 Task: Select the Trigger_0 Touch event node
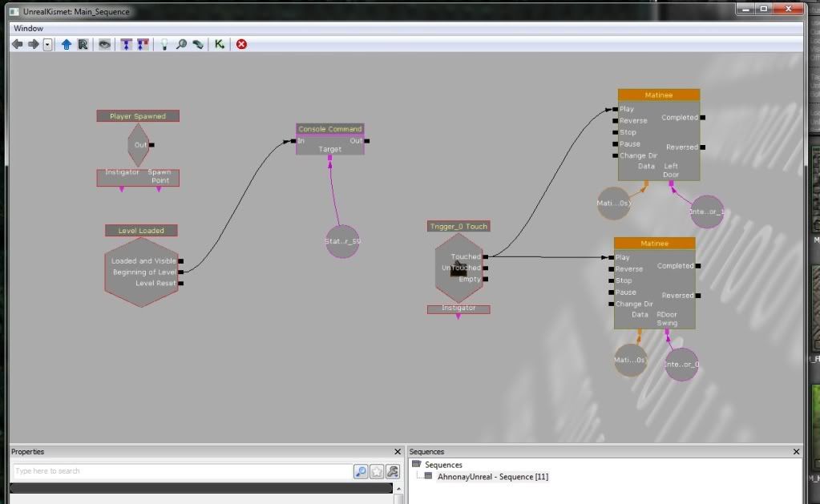(x=458, y=227)
